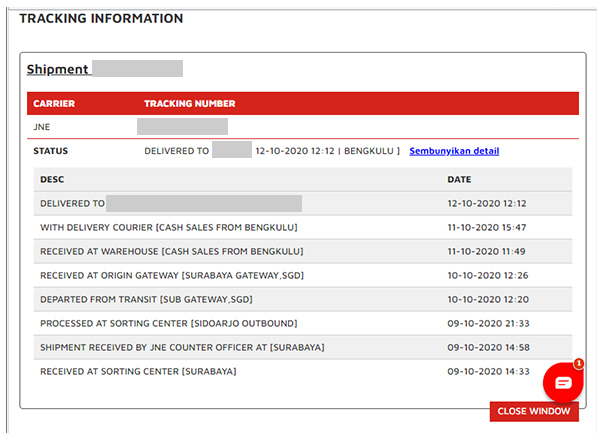Click the 12-10-2020 12:12 date in table
Image resolution: width=606 pixels, height=440 pixels.
[486, 203]
